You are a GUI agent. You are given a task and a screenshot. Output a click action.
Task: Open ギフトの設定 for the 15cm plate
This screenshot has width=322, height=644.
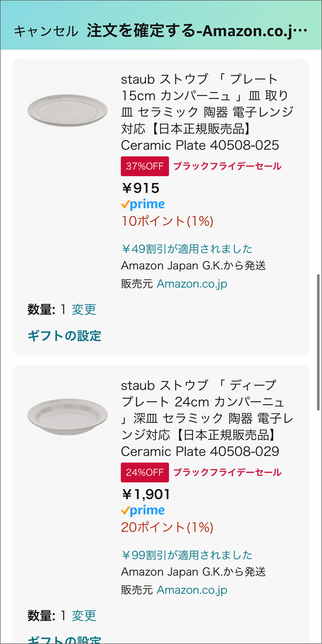64,336
